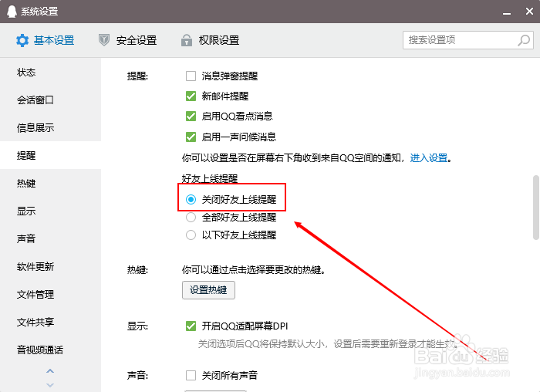Uncheck 启用一声问候消息 checkbox

coord(191,137)
